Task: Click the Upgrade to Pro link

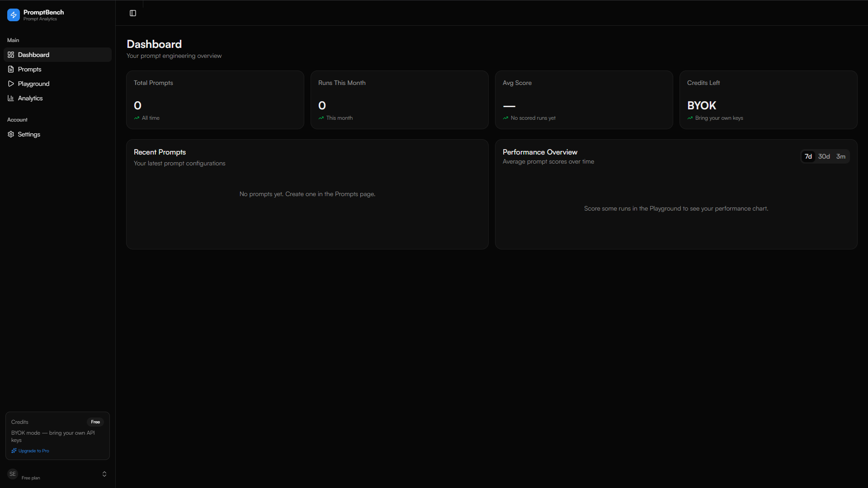Action: pos(33,450)
